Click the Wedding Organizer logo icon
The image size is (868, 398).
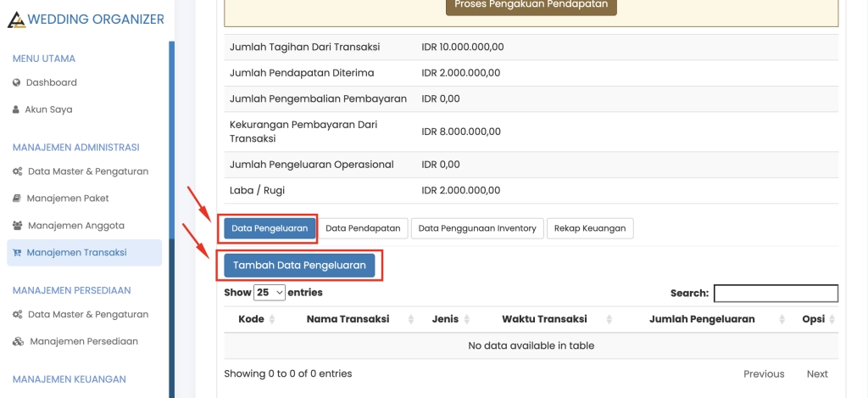coord(16,20)
